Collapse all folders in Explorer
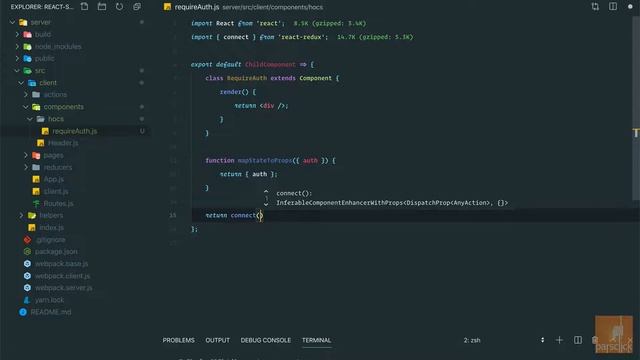 (x=137, y=7)
